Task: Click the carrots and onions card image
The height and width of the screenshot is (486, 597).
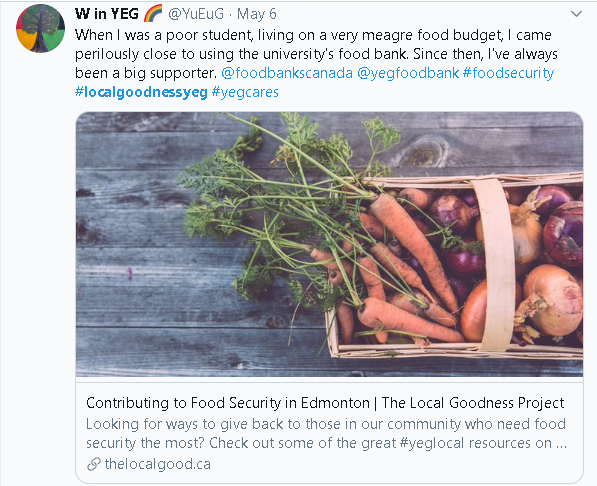Action: pyautogui.click(x=329, y=244)
